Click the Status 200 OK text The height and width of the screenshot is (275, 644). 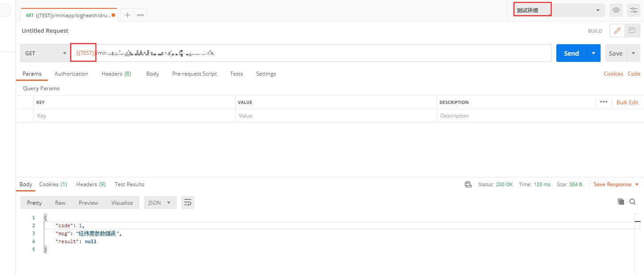point(495,184)
